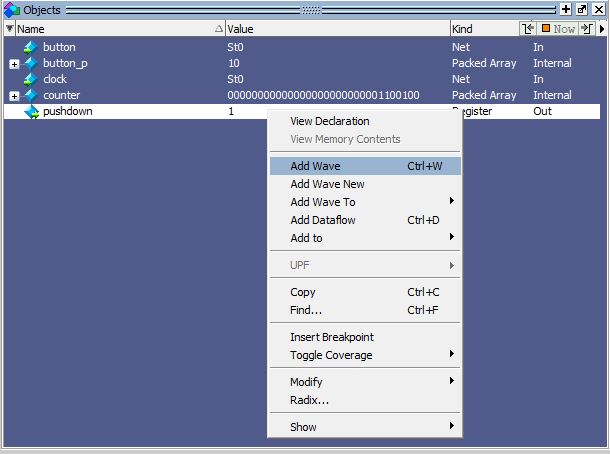Screen dimensions: 610x454
Task: Click the counter binary value
Action: click(x=323, y=95)
